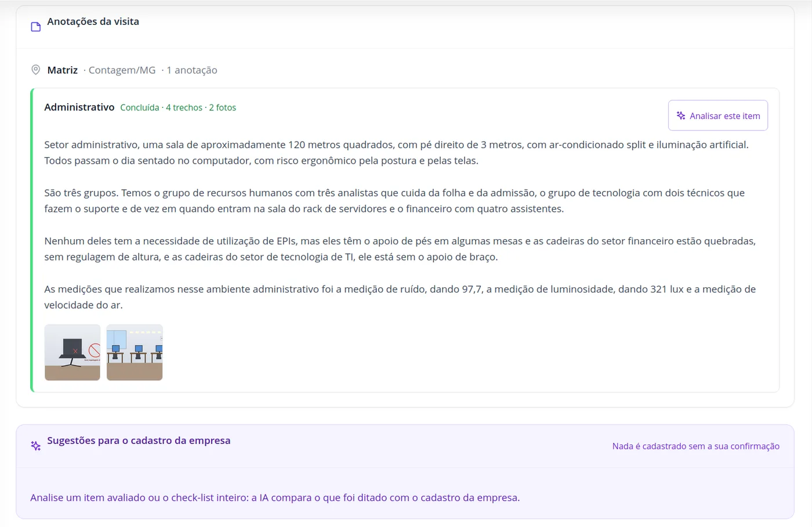Click the paragraph beginning 'São três grupos'
Image resolution: width=812 pixels, height=527 pixels.
pyautogui.click(x=394, y=201)
